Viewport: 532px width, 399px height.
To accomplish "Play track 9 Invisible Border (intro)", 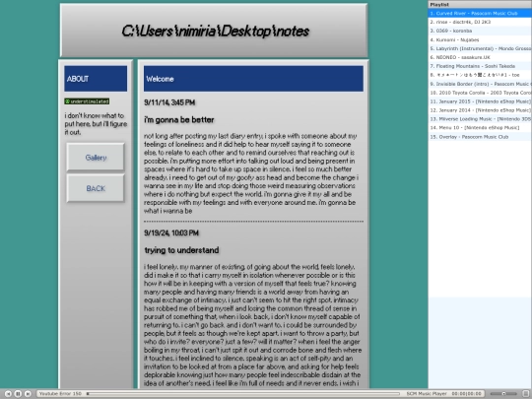I will click(480, 84).
